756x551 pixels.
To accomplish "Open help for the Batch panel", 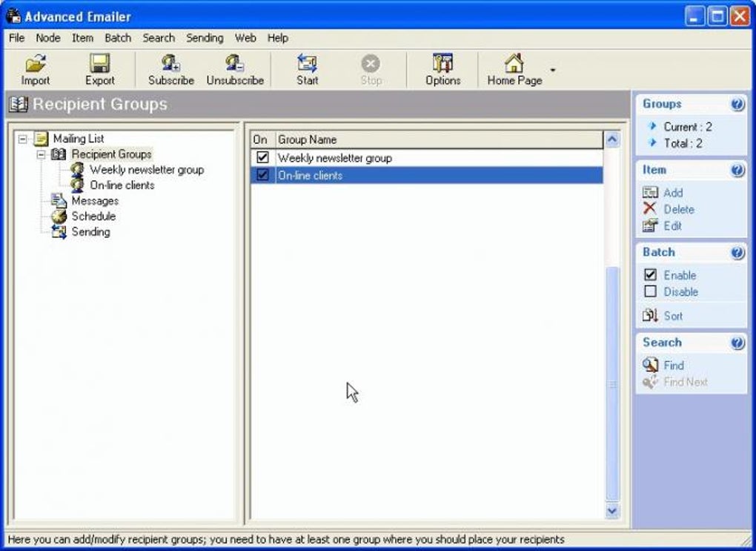I will point(737,252).
